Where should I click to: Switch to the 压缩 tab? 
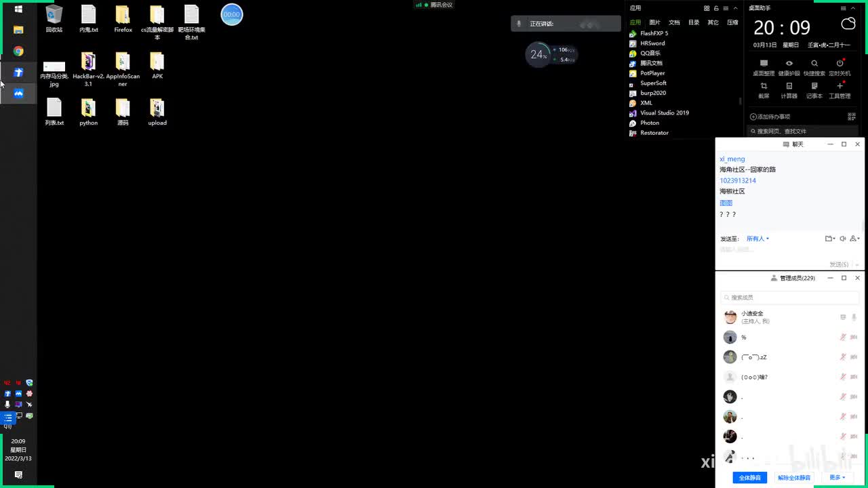pyautogui.click(x=732, y=22)
